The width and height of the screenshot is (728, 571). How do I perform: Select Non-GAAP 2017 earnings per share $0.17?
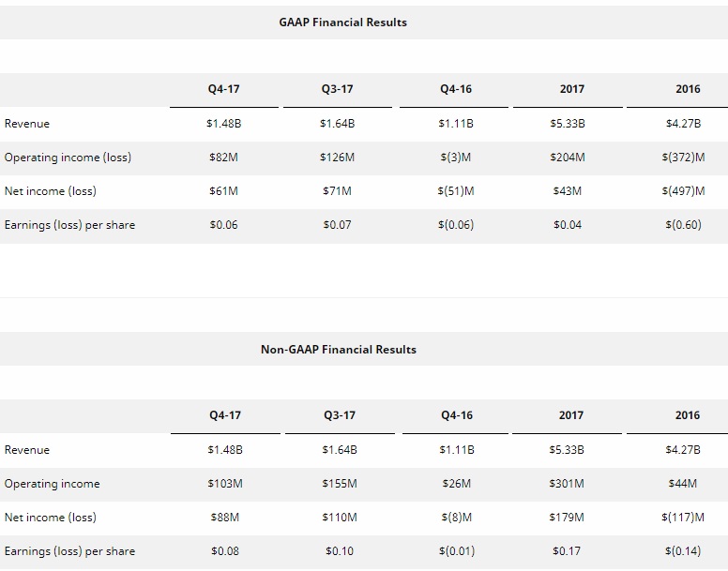tap(567, 551)
